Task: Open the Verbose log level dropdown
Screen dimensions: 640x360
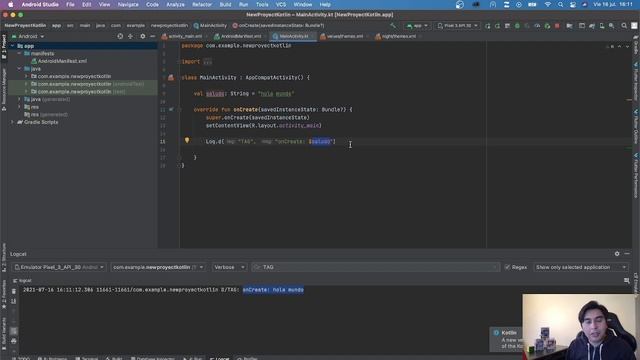Action: click(x=229, y=267)
